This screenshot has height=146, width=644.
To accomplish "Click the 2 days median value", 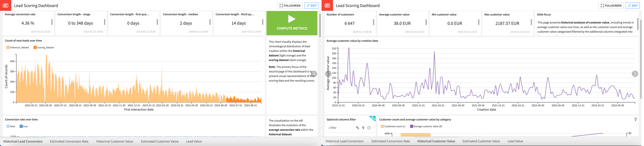I will [186, 23].
